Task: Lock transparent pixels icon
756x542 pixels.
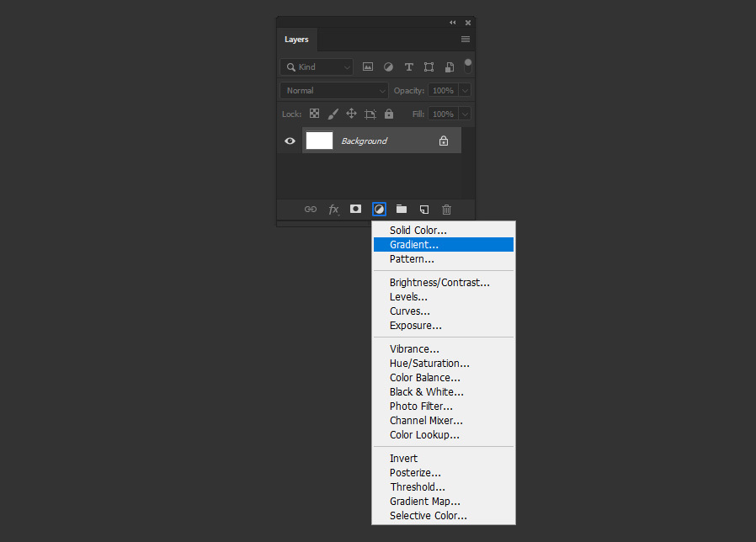Action: tap(314, 114)
